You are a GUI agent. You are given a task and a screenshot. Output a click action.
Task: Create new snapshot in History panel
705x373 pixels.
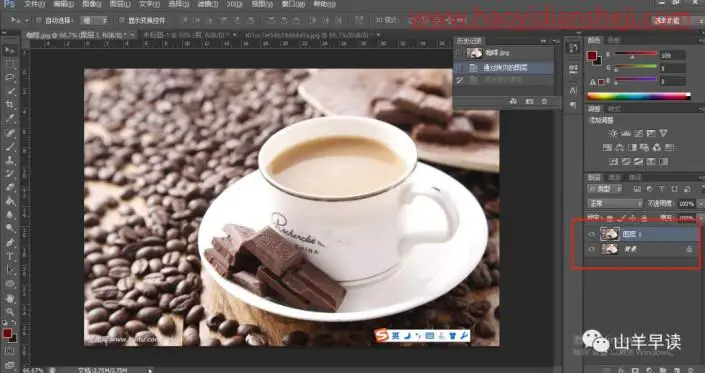529,102
